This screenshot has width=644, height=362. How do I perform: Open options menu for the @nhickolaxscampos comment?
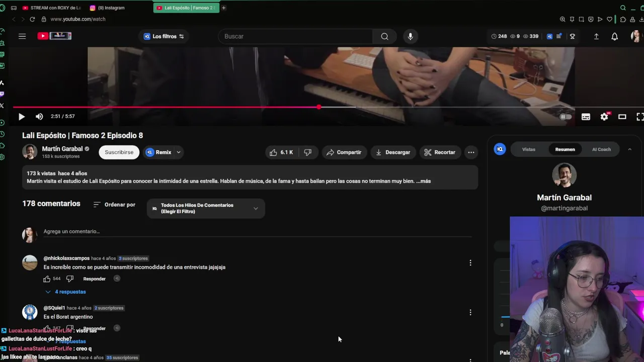470,263
